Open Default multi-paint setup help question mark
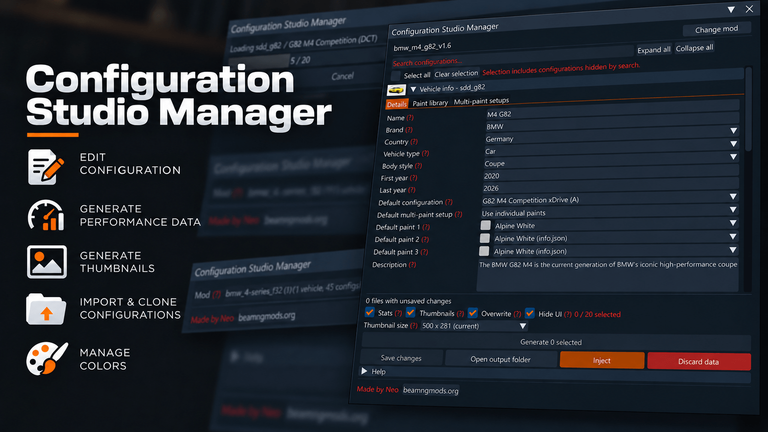The width and height of the screenshot is (768, 432). point(458,214)
